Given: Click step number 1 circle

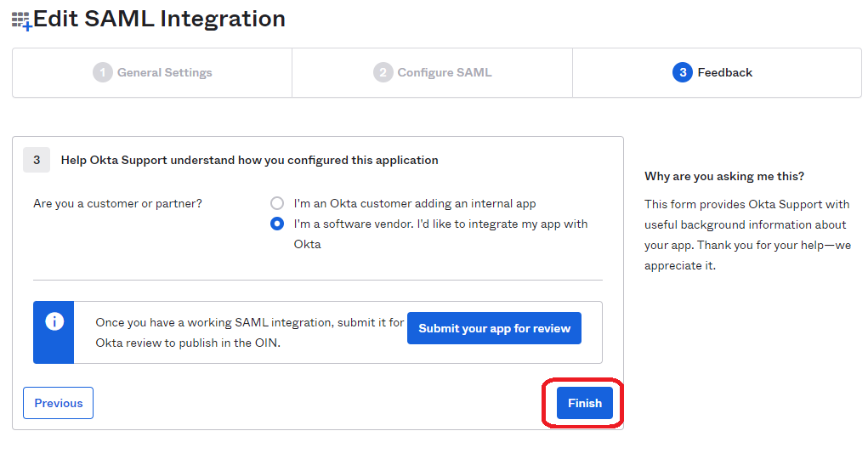Looking at the screenshot, I should (102, 72).
